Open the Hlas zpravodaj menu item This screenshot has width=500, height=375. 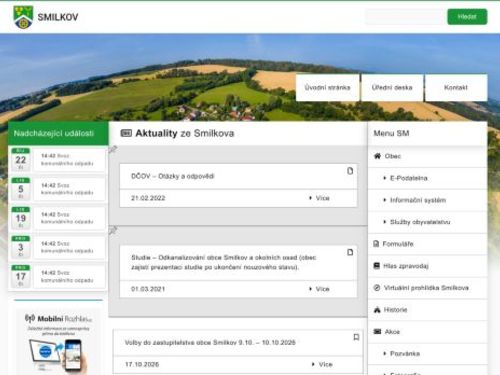point(406,266)
